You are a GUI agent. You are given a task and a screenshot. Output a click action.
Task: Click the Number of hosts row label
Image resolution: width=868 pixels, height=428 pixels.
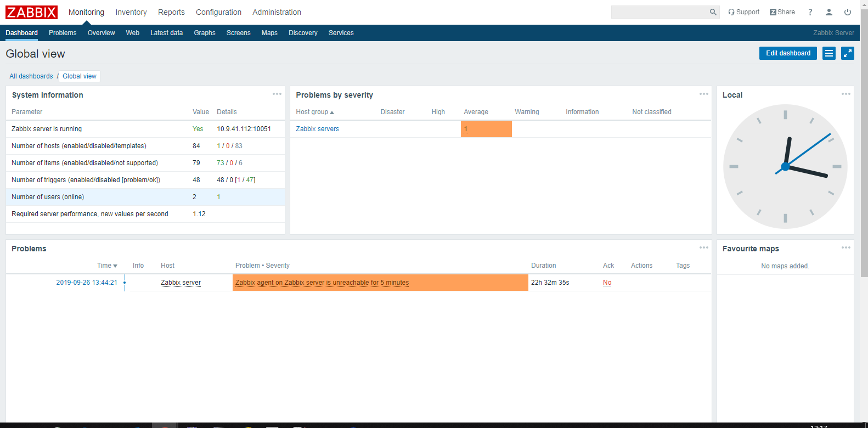point(79,146)
